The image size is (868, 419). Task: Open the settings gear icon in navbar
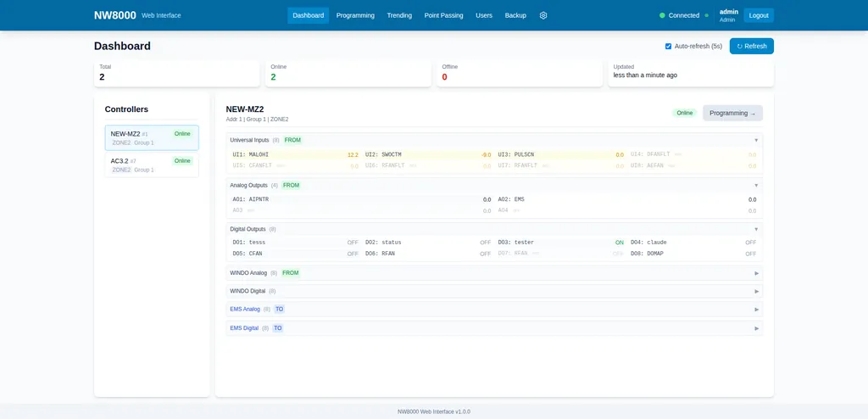[x=543, y=15]
